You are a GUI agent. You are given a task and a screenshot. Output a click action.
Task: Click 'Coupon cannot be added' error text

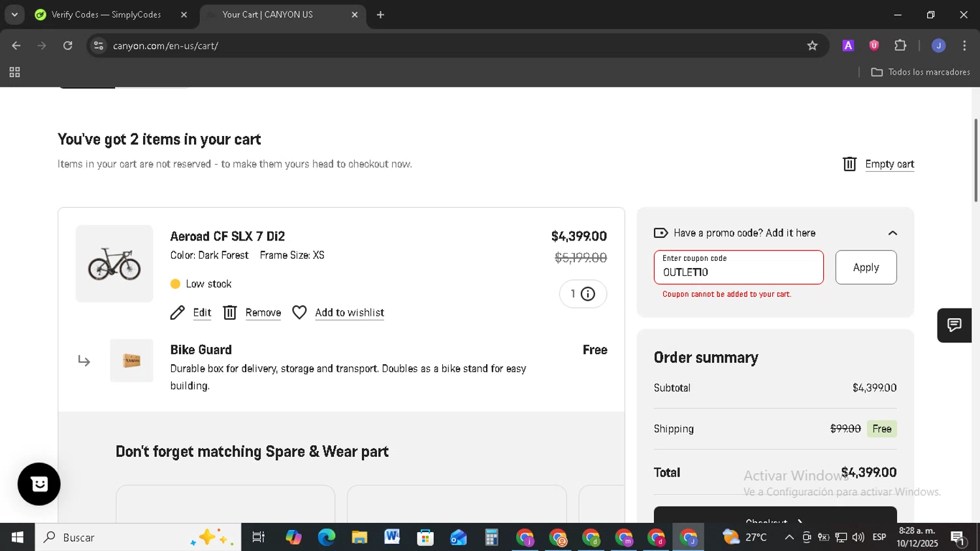click(727, 294)
